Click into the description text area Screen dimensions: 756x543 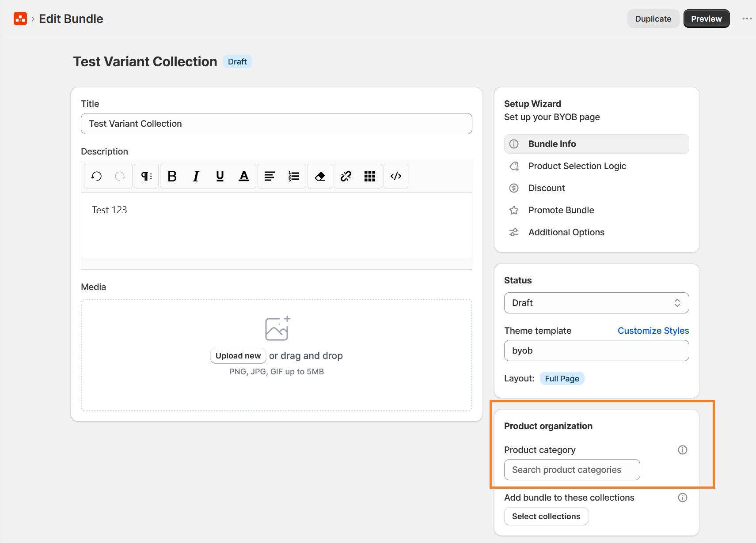277,226
